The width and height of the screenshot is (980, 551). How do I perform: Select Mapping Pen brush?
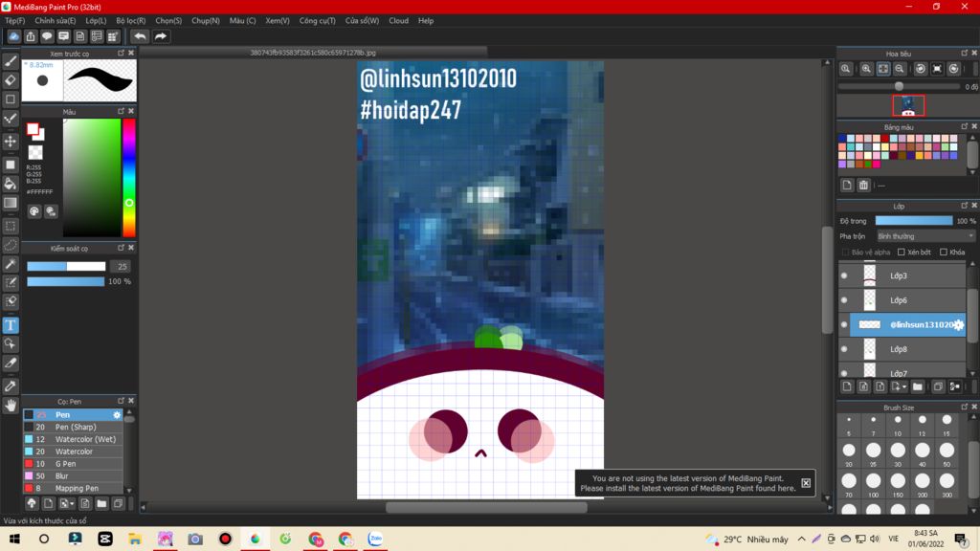tap(73, 488)
